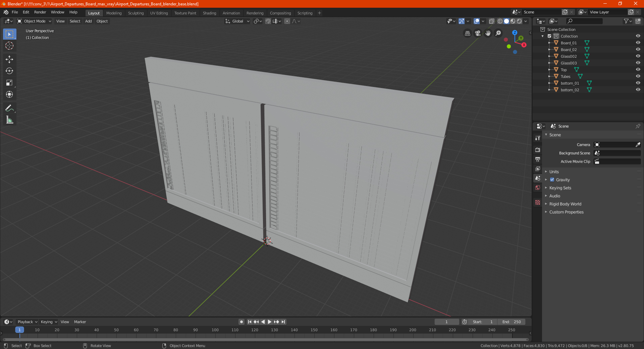Uncheck the Collection exclude checkbox
Viewport: 644px width, 349px height.
pos(549,36)
